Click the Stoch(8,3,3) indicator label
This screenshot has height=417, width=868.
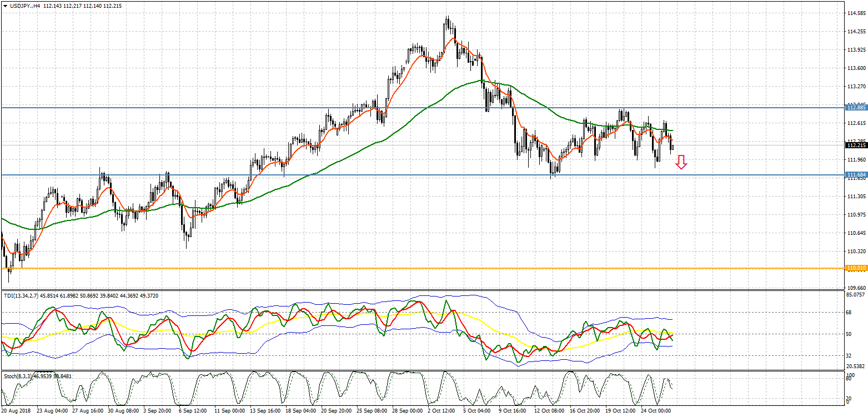click(18, 376)
